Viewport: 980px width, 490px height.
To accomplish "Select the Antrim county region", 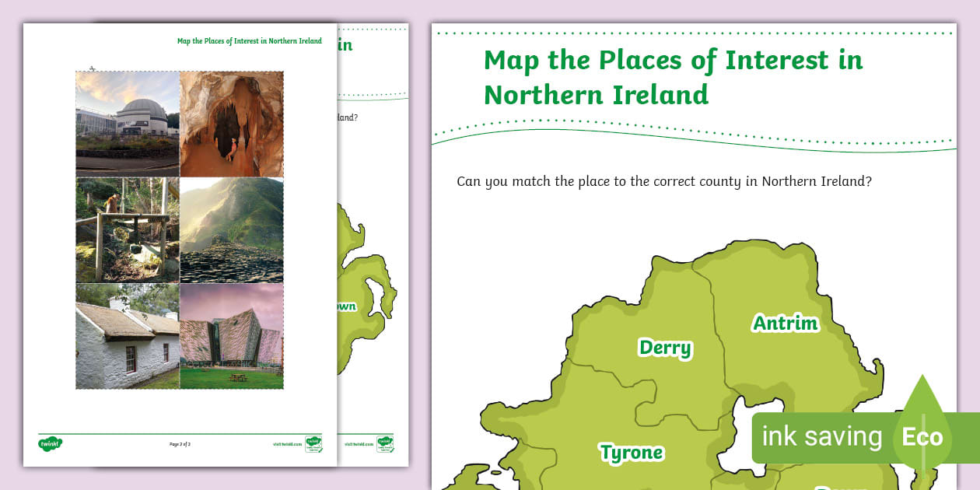I will (786, 323).
